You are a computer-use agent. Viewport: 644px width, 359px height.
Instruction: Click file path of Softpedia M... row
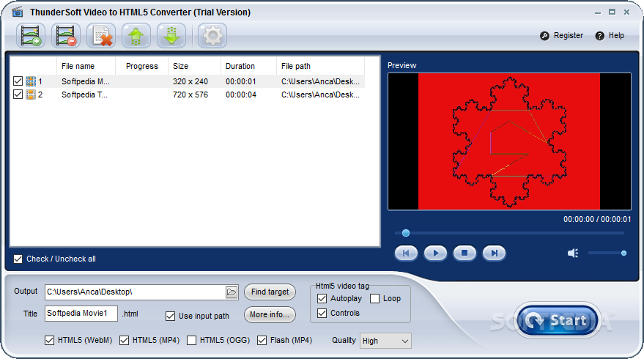[320, 81]
